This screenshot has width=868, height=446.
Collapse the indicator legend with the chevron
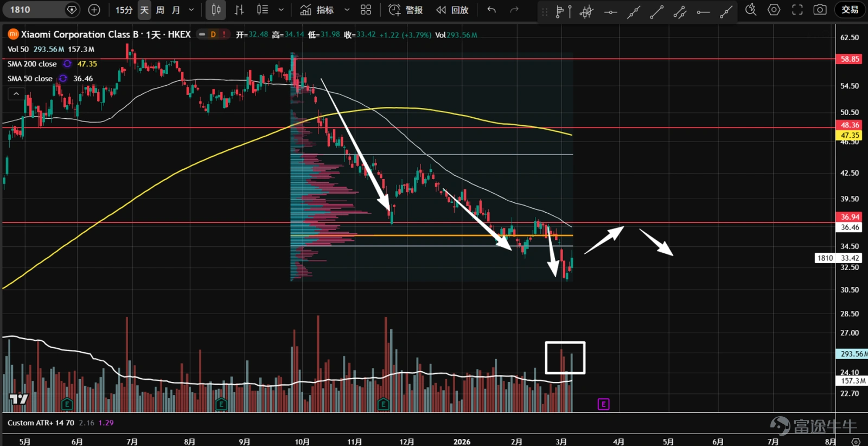coord(16,94)
